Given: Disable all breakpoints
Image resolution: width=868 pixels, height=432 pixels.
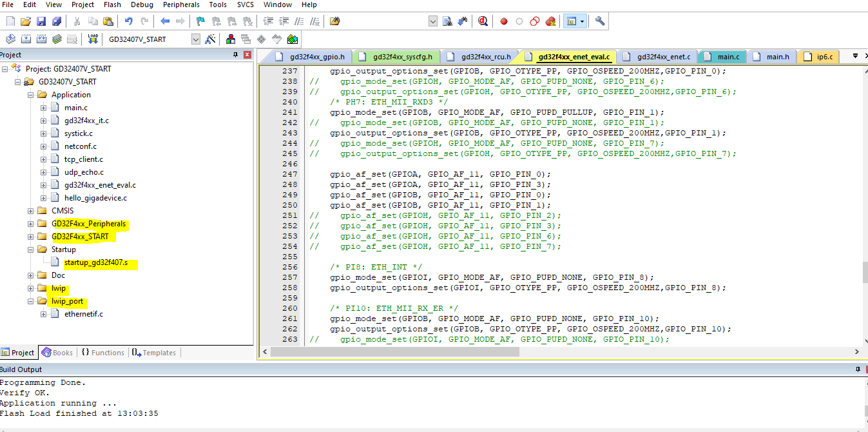Looking at the screenshot, I should 535,21.
